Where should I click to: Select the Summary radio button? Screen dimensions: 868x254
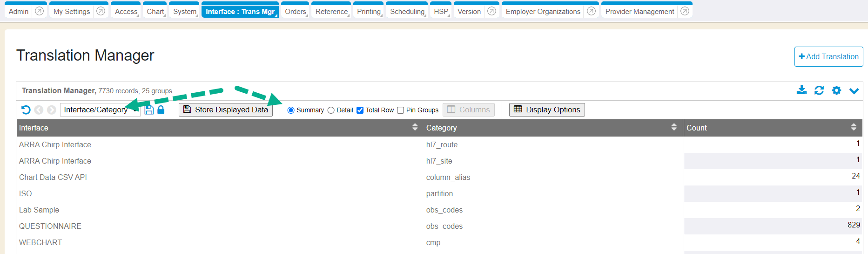point(291,110)
